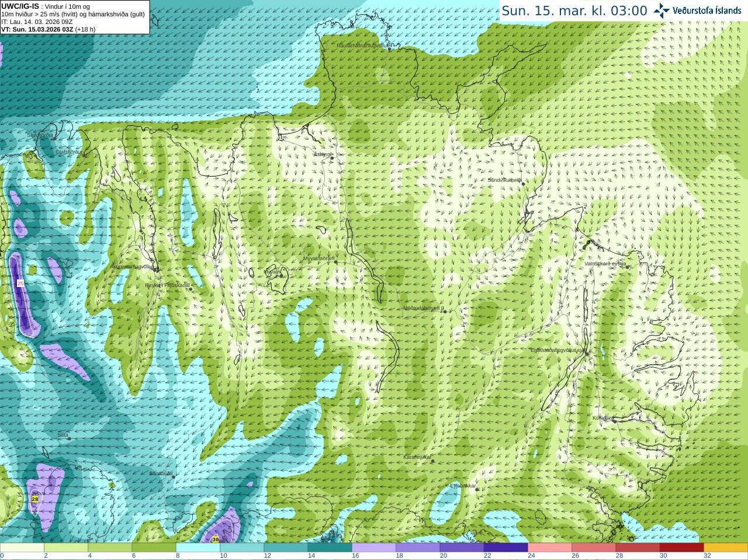Pick the light green 2–4 legend swatch
The width and height of the screenshot is (748, 560).
click(66, 548)
